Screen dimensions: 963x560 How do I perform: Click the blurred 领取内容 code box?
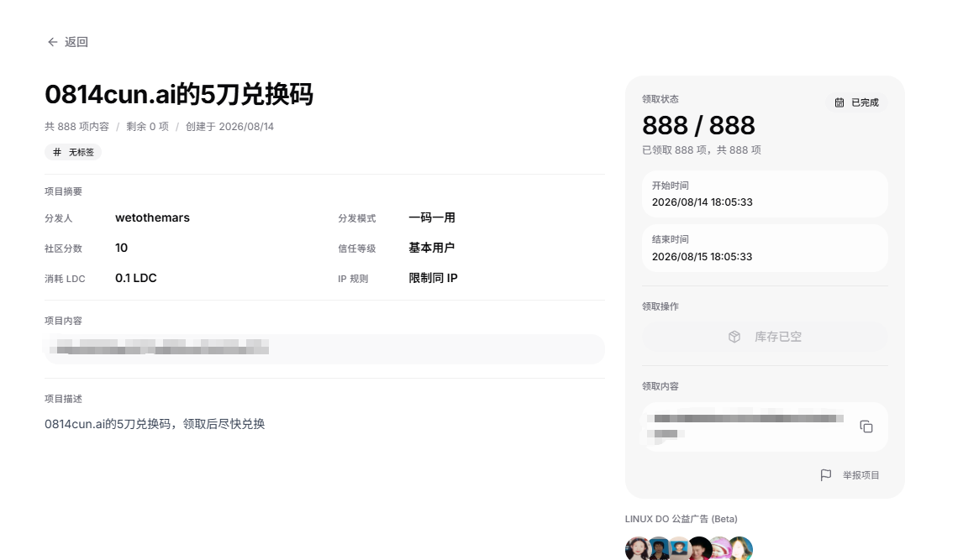click(765, 427)
